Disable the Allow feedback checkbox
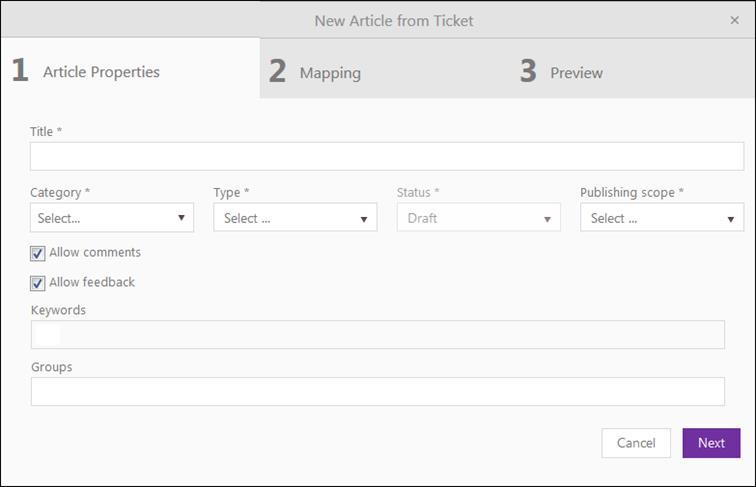756x487 pixels. [38, 283]
